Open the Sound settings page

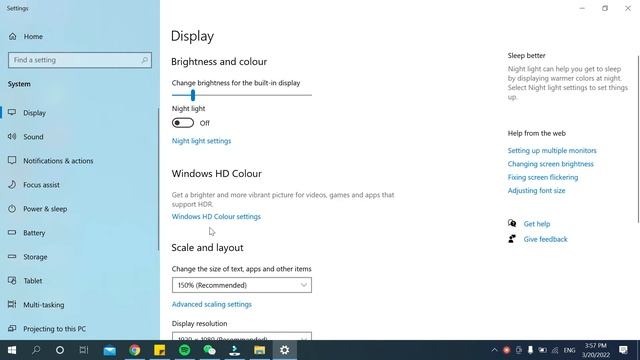coord(33,137)
